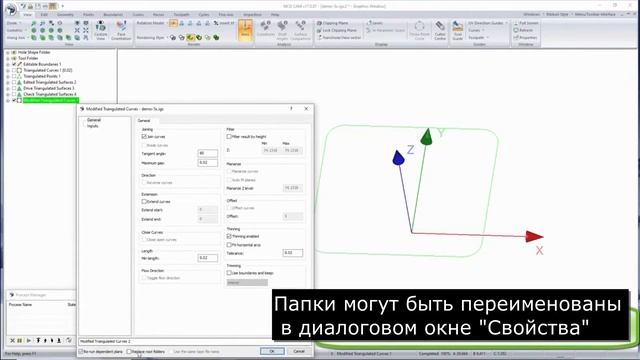Image resolution: width=640 pixels, height=360 pixels.
Task: Click the application logo button
Action: coord(11,9)
